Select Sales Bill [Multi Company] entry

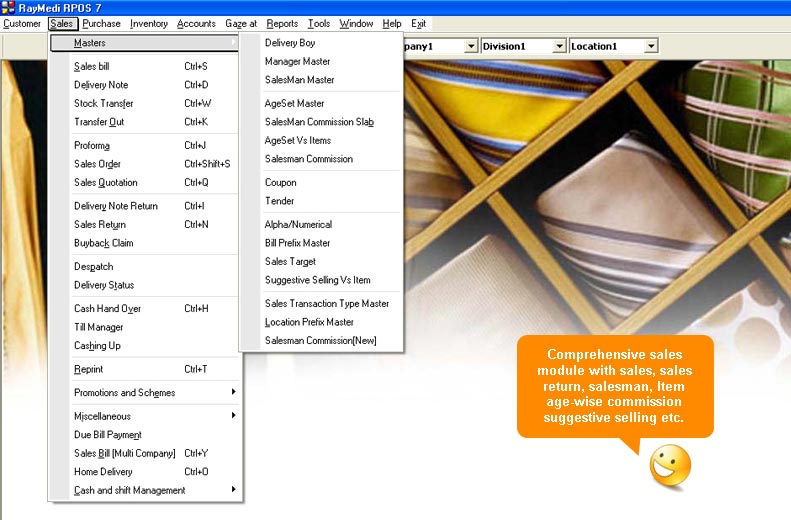point(145,453)
